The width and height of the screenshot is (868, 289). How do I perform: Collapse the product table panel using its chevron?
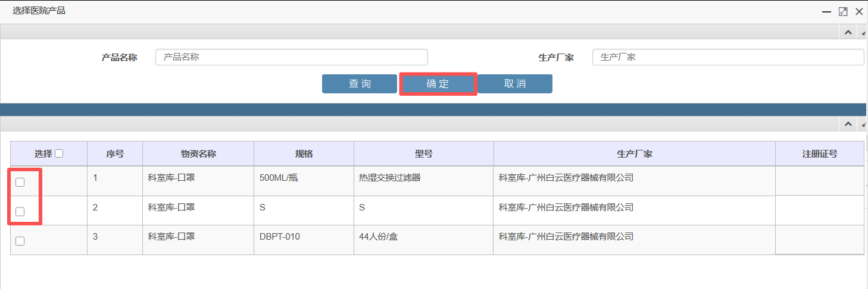tap(848, 124)
